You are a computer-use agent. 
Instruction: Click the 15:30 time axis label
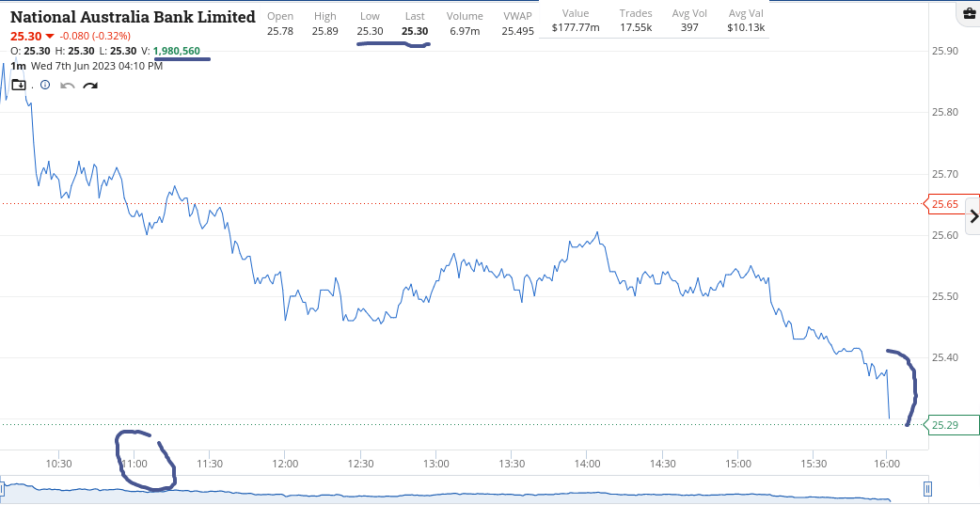pos(814,465)
